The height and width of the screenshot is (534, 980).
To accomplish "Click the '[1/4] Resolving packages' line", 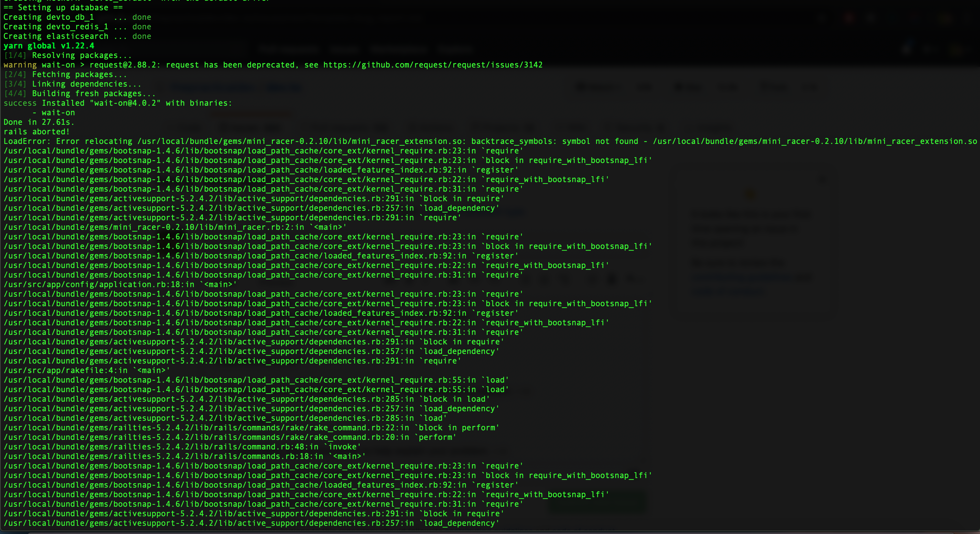I will pyautogui.click(x=66, y=55).
